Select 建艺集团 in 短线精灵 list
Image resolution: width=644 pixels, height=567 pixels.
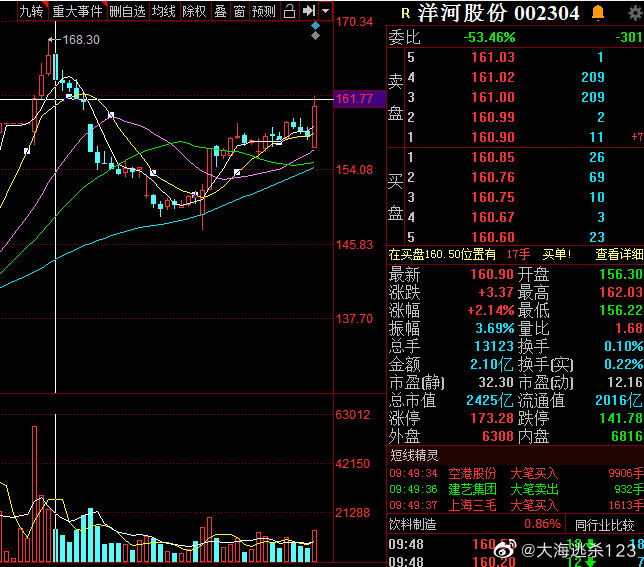coord(472,489)
